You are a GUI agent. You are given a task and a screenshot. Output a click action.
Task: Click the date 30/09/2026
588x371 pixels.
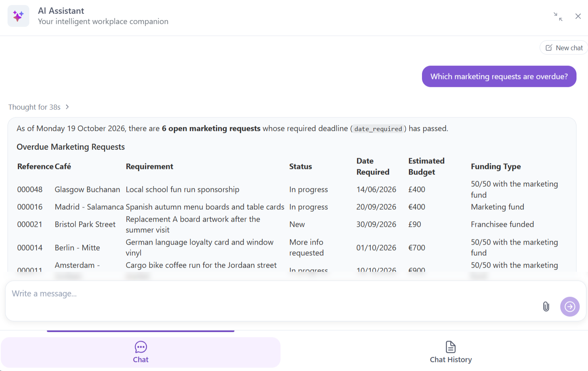coord(376,224)
